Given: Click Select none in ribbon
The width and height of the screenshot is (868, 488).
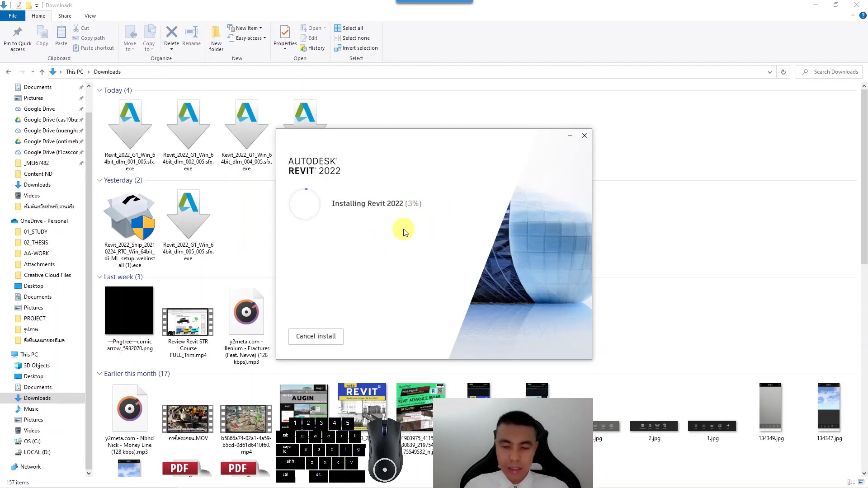Looking at the screenshot, I should coord(352,38).
